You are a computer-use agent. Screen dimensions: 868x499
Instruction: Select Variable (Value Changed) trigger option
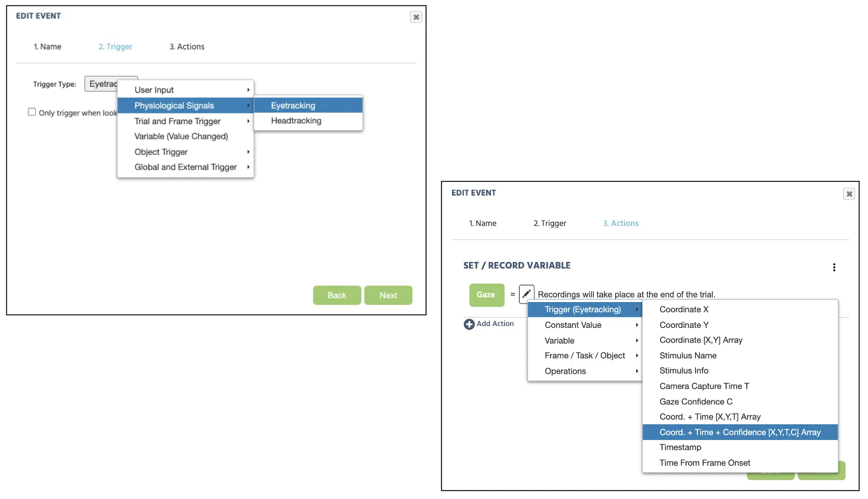pyautogui.click(x=186, y=137)
